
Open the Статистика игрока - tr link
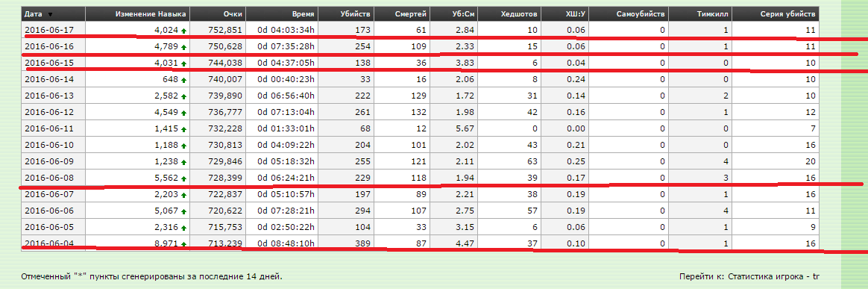[x=773, y=276]
